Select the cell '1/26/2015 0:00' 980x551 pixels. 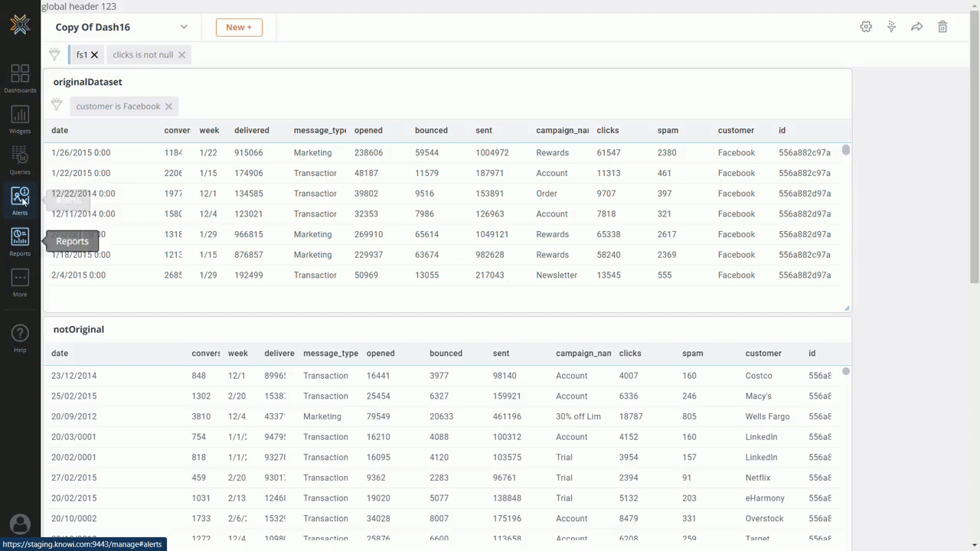click(81, 152)
